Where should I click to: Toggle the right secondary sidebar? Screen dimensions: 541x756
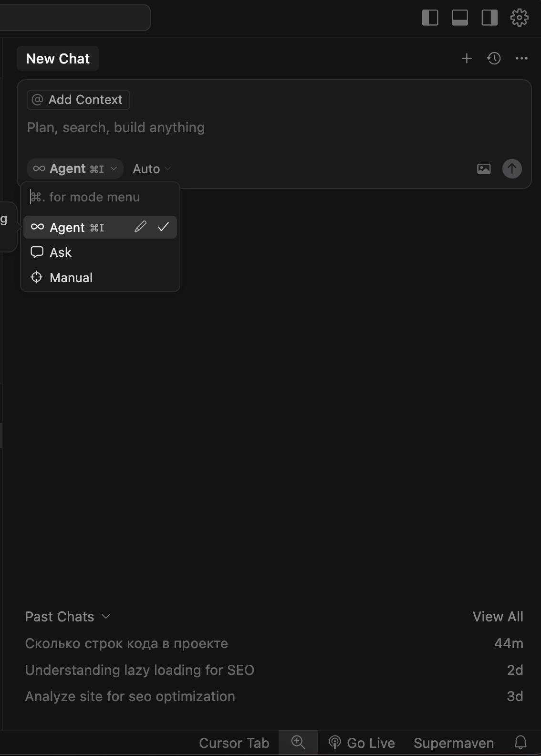(489, 18)
